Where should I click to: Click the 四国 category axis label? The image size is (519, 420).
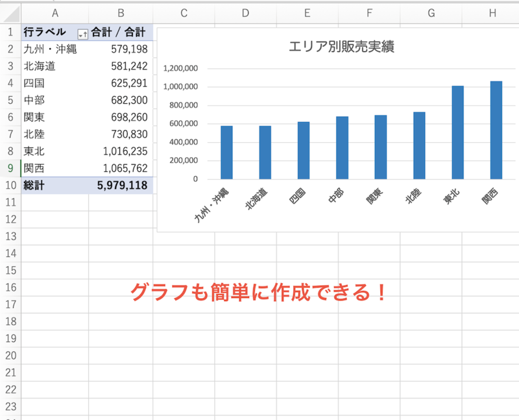(297, 196)
